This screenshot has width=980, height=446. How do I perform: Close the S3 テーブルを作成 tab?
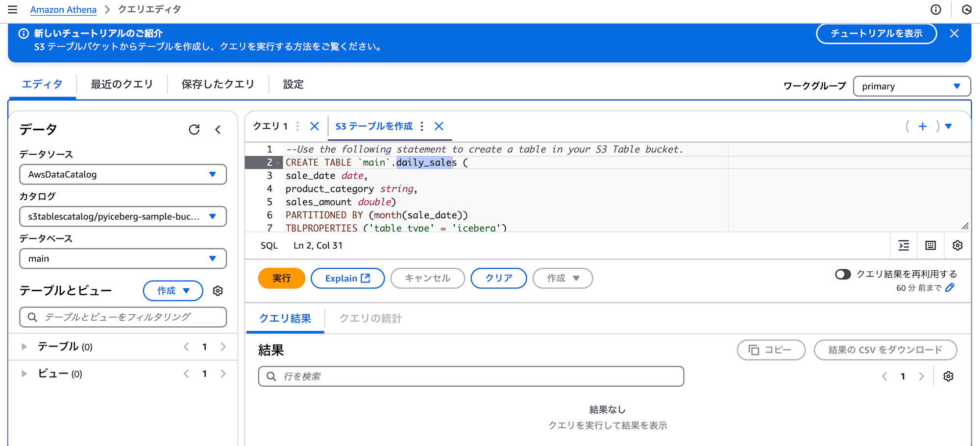(x=439, y=126)
